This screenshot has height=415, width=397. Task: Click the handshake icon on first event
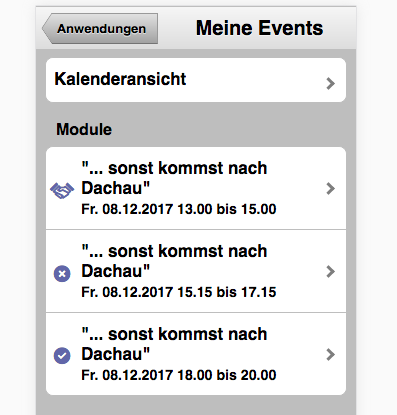[62, 191]
